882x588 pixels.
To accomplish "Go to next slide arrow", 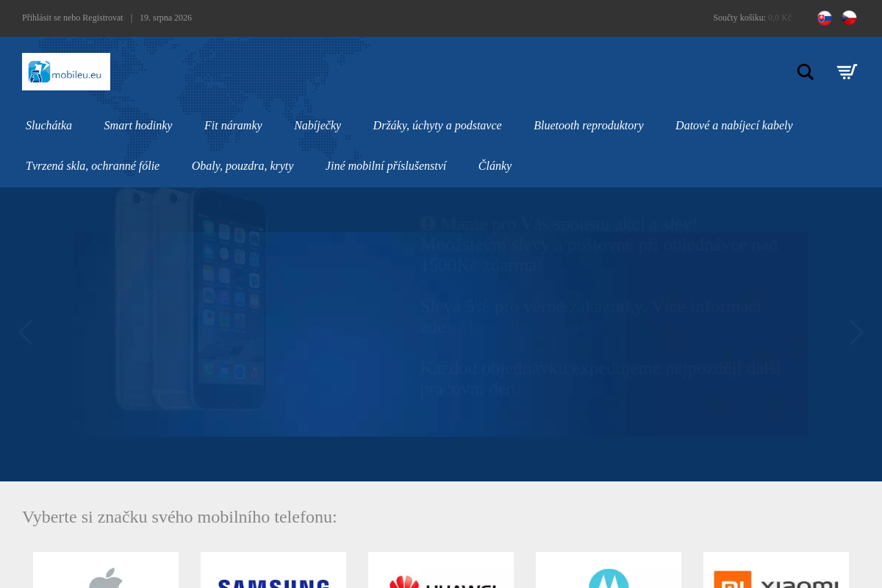I will click(856, 332).
